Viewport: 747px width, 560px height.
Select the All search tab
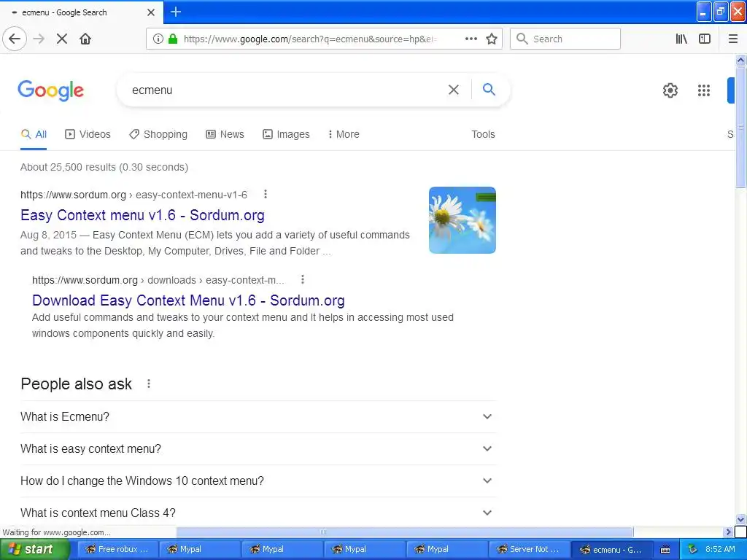(x=34, y=135)
